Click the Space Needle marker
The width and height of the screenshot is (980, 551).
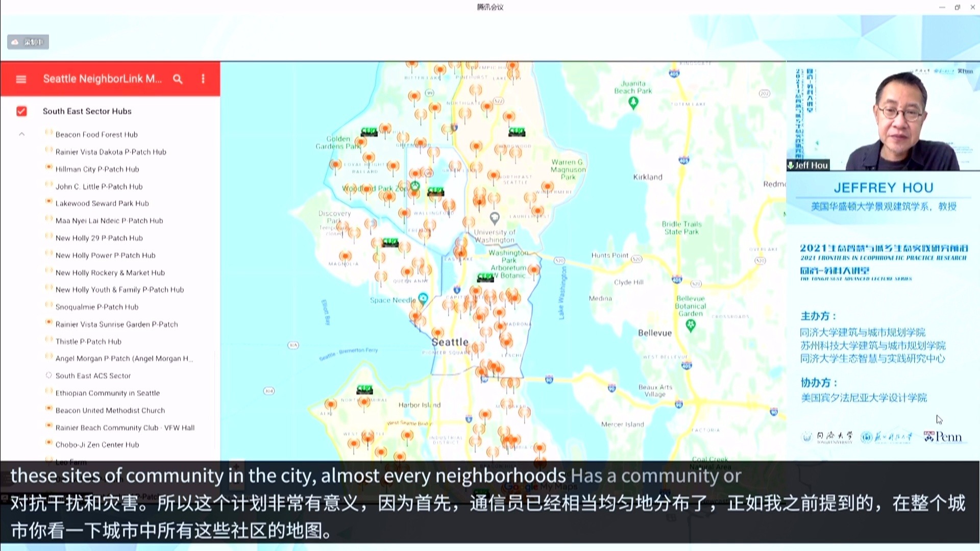click(x=423, y=298)
